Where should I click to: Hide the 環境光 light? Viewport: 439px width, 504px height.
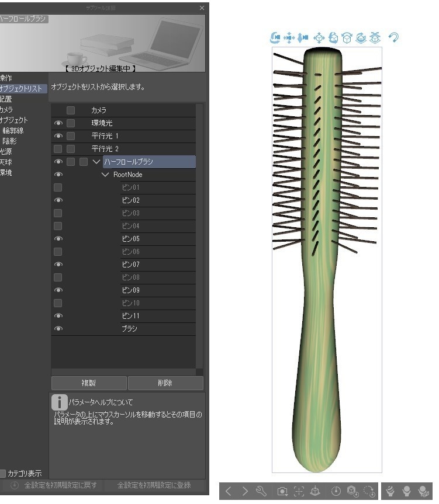(x=58, y=123)
